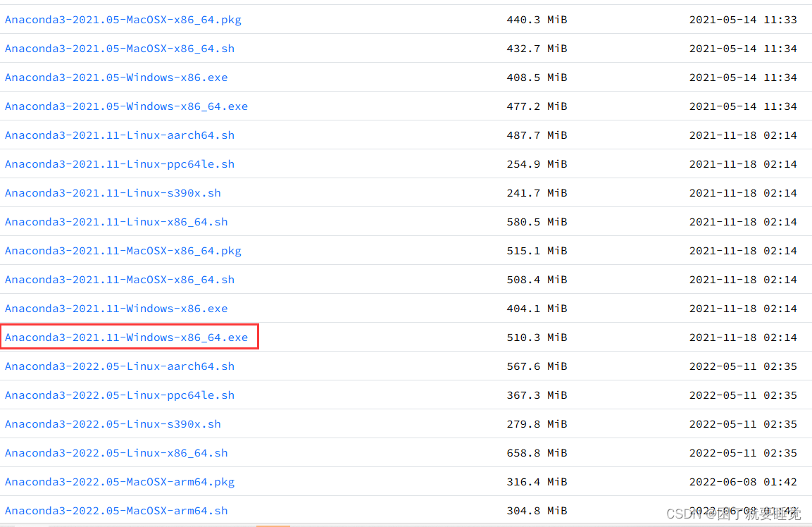Select the 567.6 MiB size value
Viewport: 812px width, 527px height.
coord(537,366)
